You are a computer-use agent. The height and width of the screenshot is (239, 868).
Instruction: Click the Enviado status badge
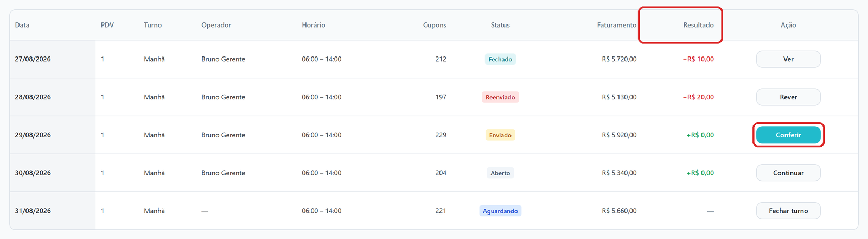pyautogui.click(x=500, y=135)
